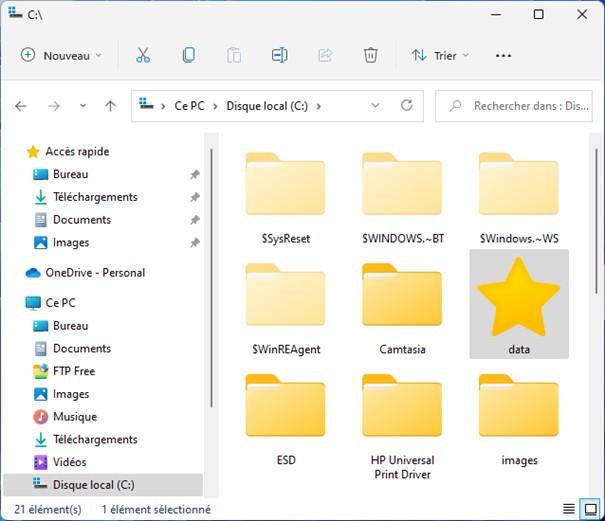Switch to large thumbnails view

click(590, 510)
